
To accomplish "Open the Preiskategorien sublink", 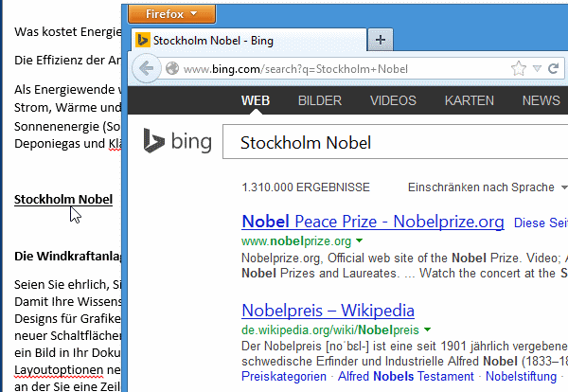I will coord(284,377).
